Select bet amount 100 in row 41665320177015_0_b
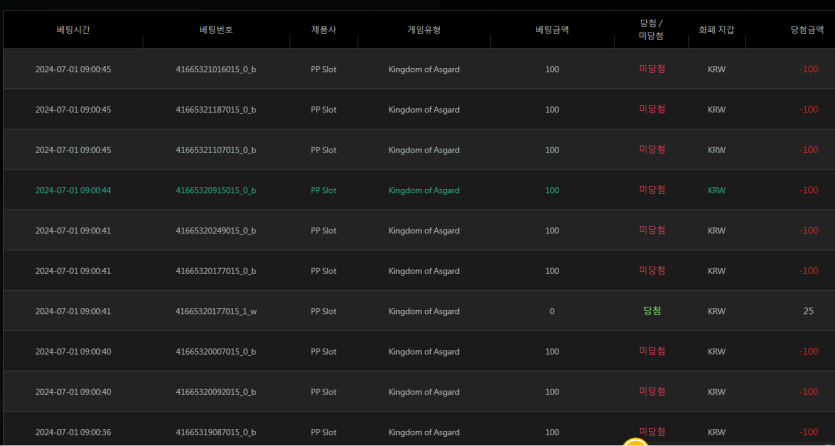Viewport: 835px width, 446px height. click(552, 271)
